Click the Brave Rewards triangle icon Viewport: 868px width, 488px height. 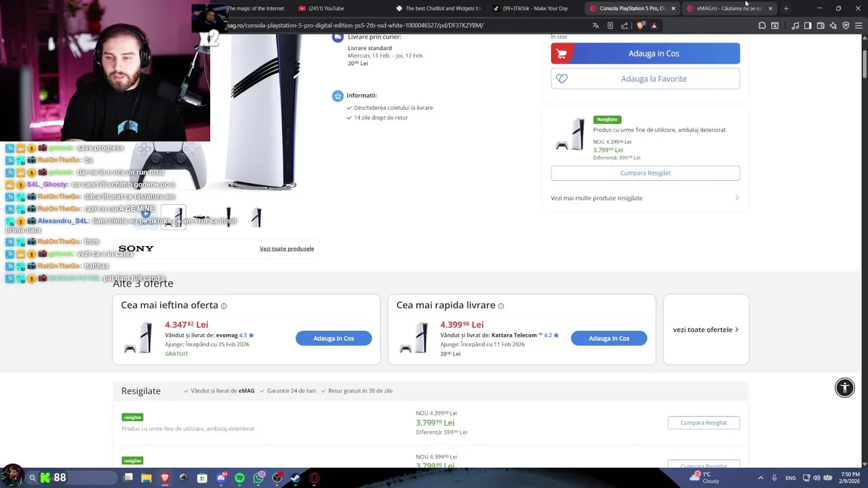654,26
